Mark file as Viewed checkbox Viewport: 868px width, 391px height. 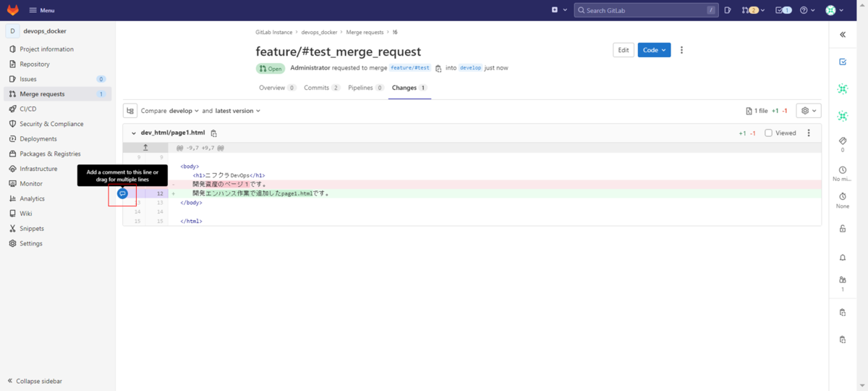click(x=768, y=133)
